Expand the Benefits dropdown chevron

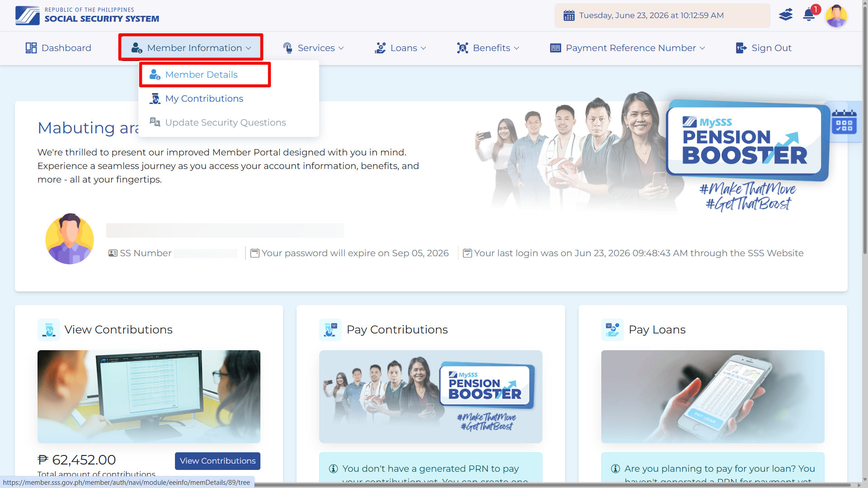[517, 48]
